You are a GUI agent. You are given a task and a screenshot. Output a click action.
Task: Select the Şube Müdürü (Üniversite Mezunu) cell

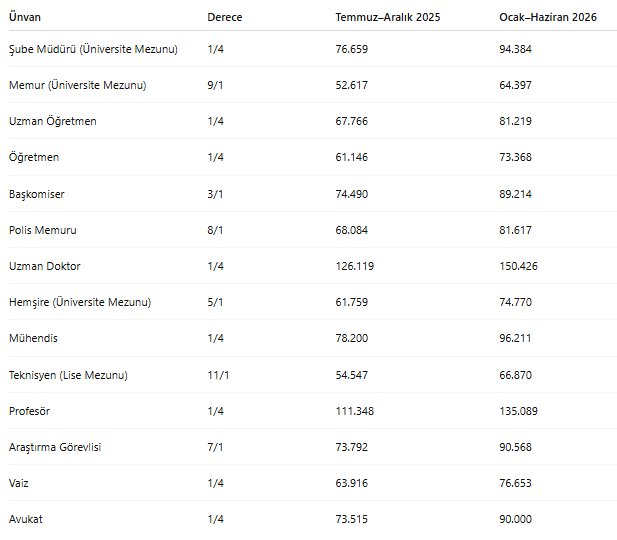[93, 49]
